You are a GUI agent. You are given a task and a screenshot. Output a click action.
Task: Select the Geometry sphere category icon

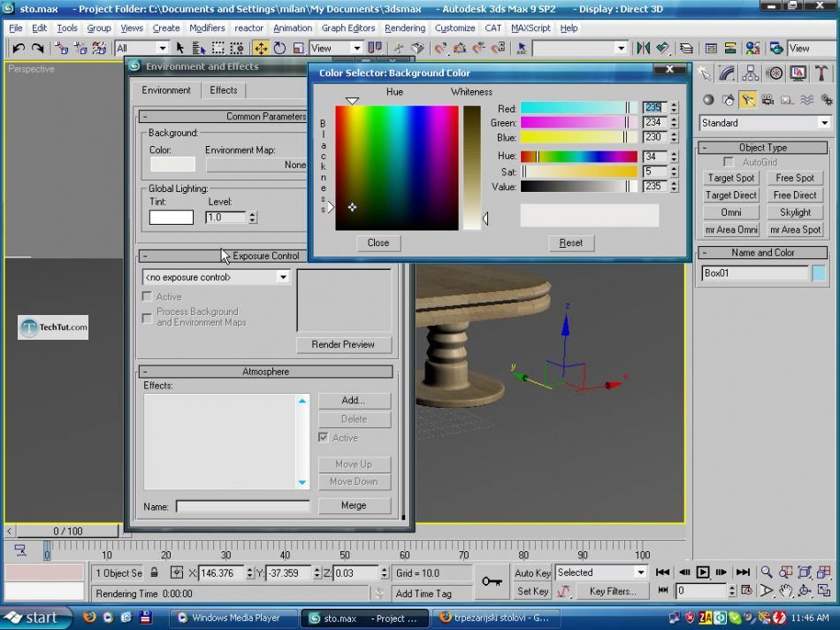tap(708, 100)
